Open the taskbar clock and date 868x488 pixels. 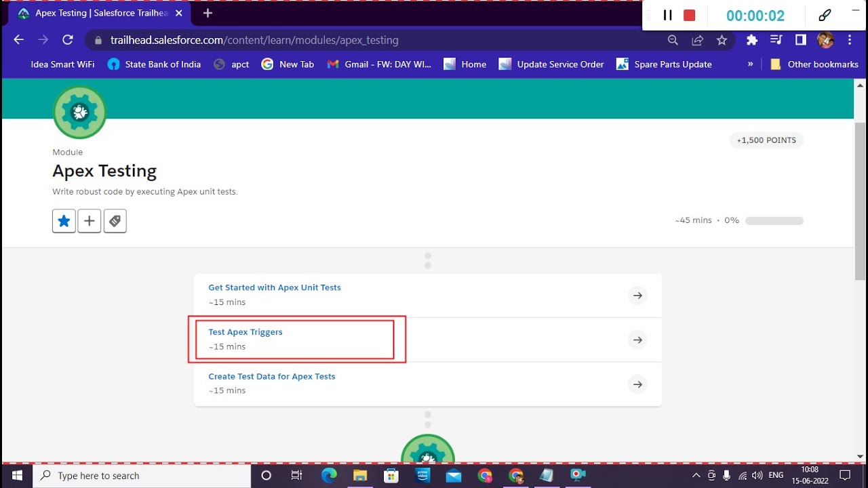point(810,476)
